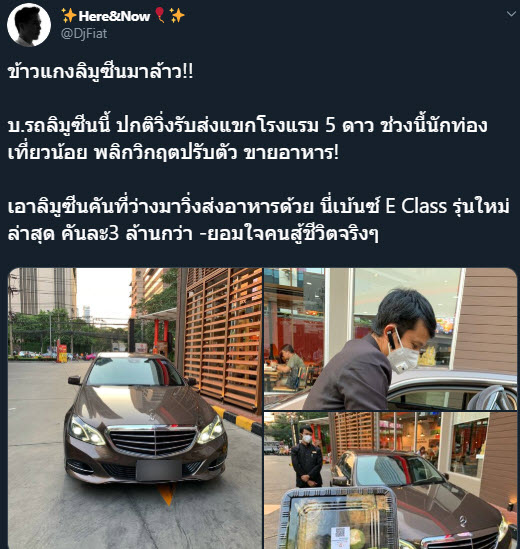The height and width of the screenshot is (549, 520).
Task: Open the tweet options chevron menu
Action: point(511,14)
